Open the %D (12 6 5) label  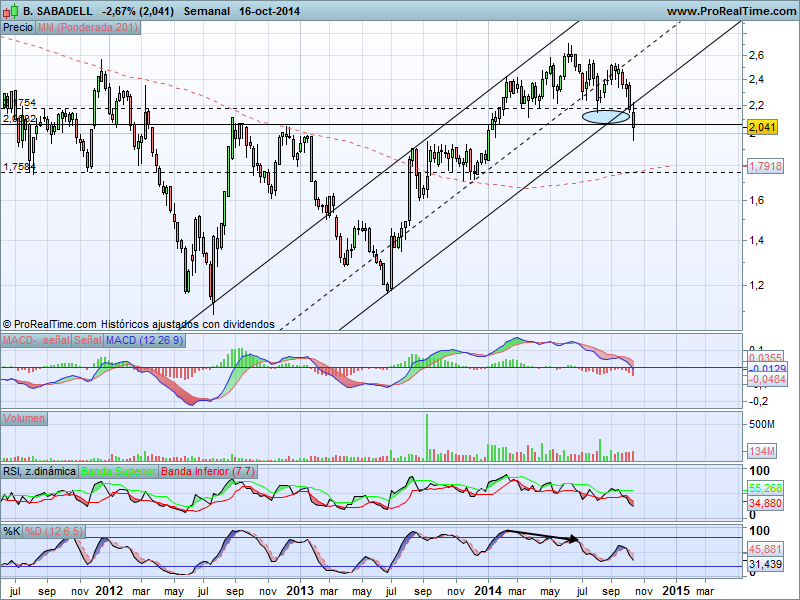point(54,531)
